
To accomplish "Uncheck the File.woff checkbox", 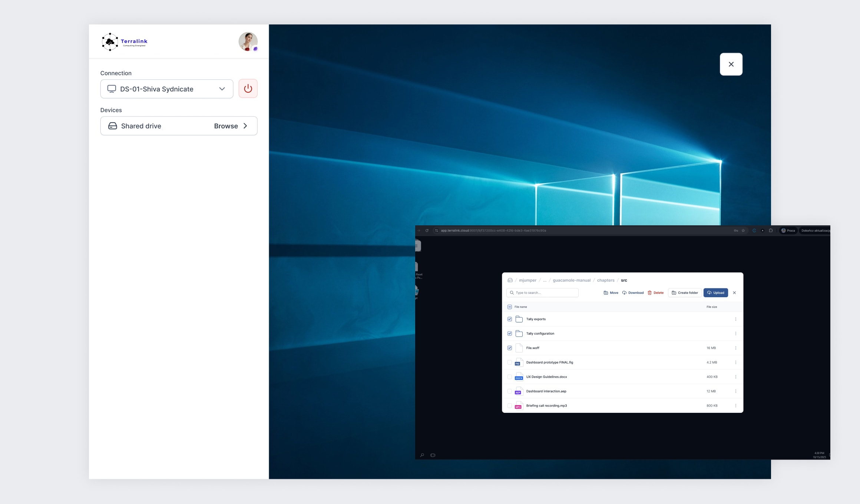I will click(x=510, y=348).
